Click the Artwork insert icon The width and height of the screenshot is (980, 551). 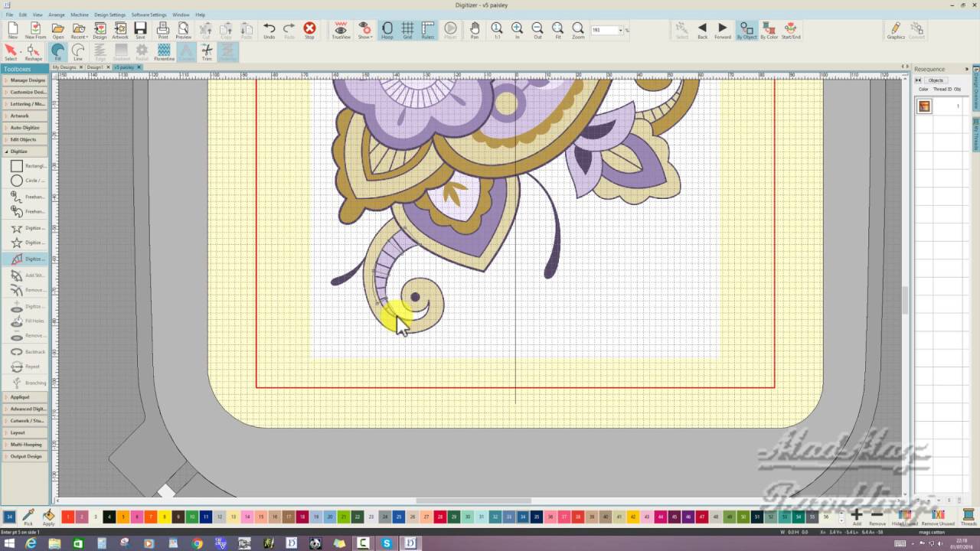point(120,31)
